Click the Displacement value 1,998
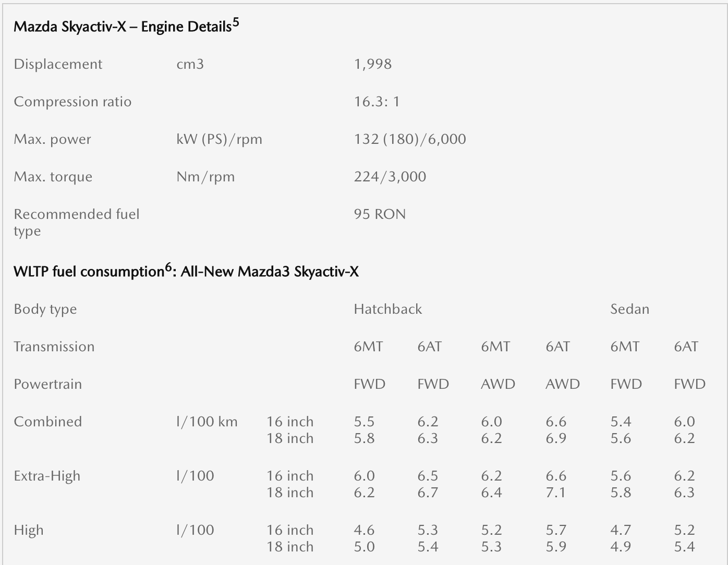This screenshot has width=728, height=565. (372, 64)
